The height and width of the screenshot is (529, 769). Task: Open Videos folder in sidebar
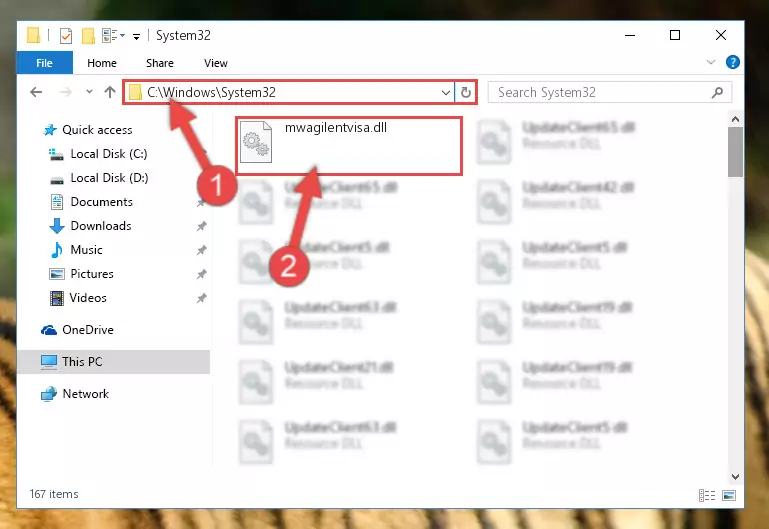88,298
